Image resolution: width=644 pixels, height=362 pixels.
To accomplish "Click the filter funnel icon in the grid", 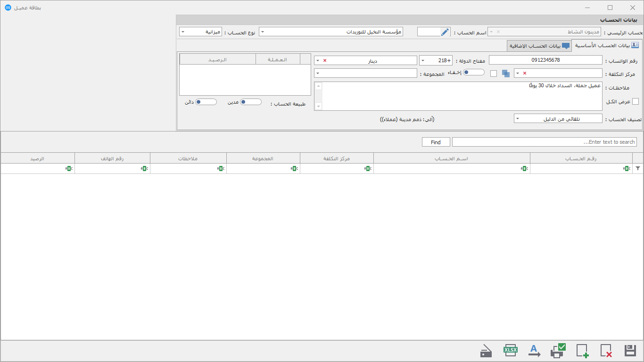I will pos(638,168).
